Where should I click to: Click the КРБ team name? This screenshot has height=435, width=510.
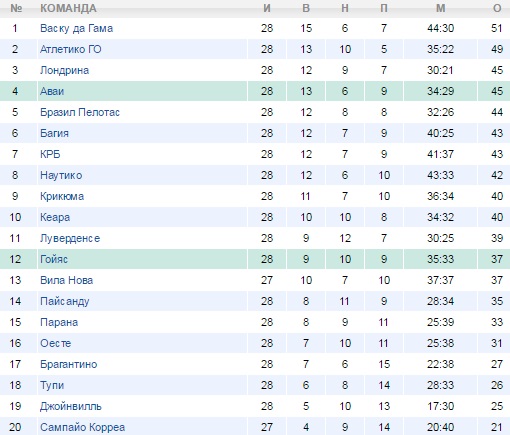tap(50, 154)
